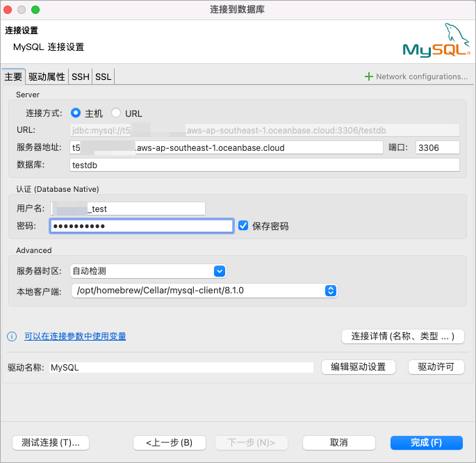Click the 驱动名称 MySQL field

click(x=181, y=367)
